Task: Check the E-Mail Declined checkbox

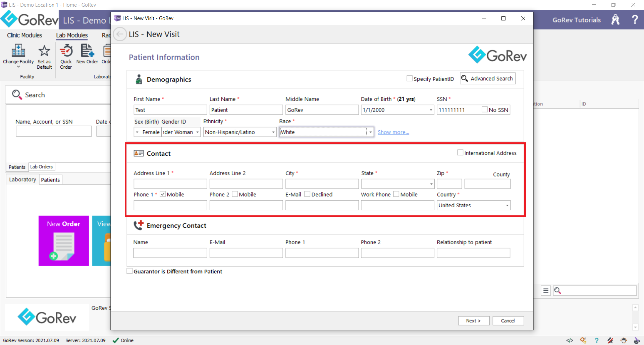Action: point(307,194)
